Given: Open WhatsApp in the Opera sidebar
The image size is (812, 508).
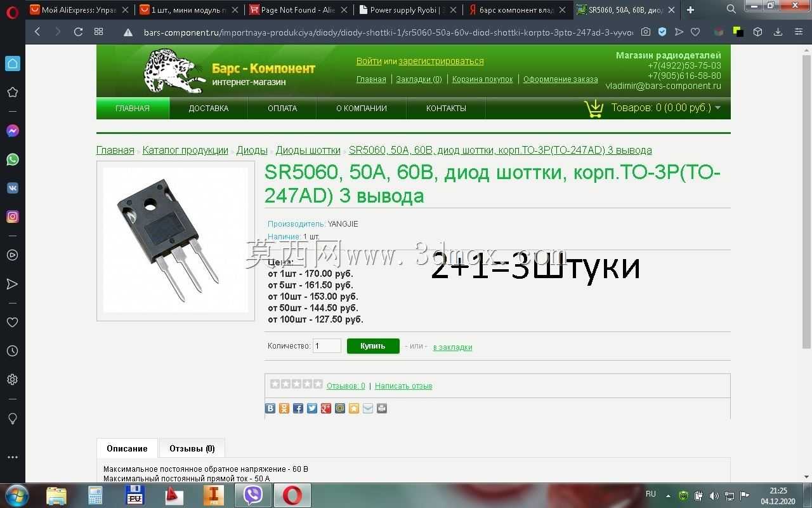Looking at the screenshot, I should coord(12,159).
